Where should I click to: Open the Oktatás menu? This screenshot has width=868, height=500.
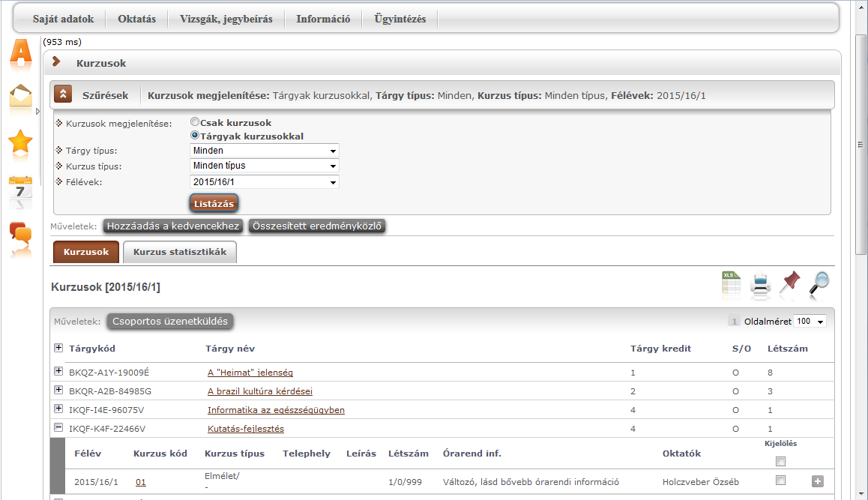click(x=136, y=19)
